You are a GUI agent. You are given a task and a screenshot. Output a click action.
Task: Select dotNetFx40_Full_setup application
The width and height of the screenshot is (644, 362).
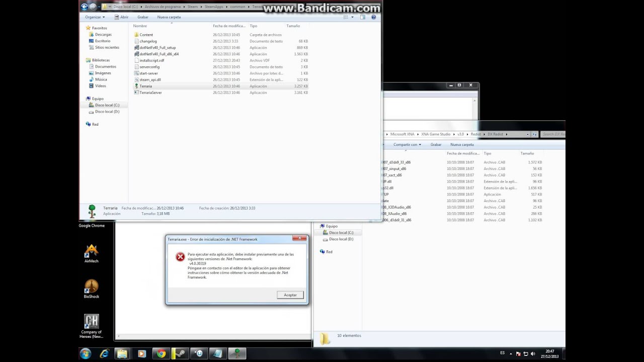(x=157, y=48)
